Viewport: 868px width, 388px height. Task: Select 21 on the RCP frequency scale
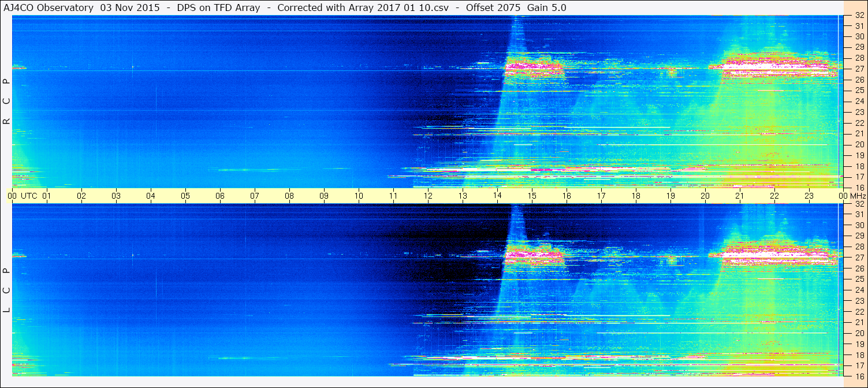859,133
